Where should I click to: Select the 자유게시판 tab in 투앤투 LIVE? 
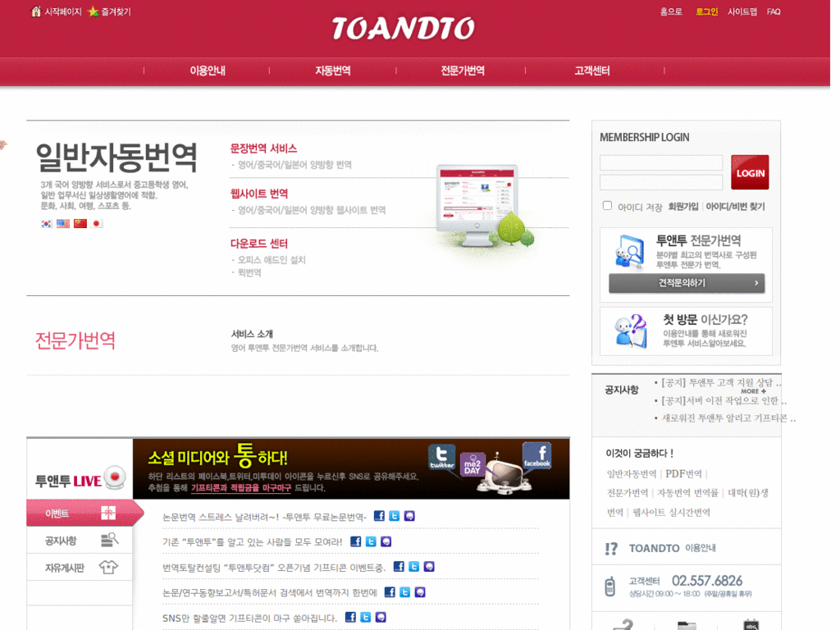click(x=80, y=568)
